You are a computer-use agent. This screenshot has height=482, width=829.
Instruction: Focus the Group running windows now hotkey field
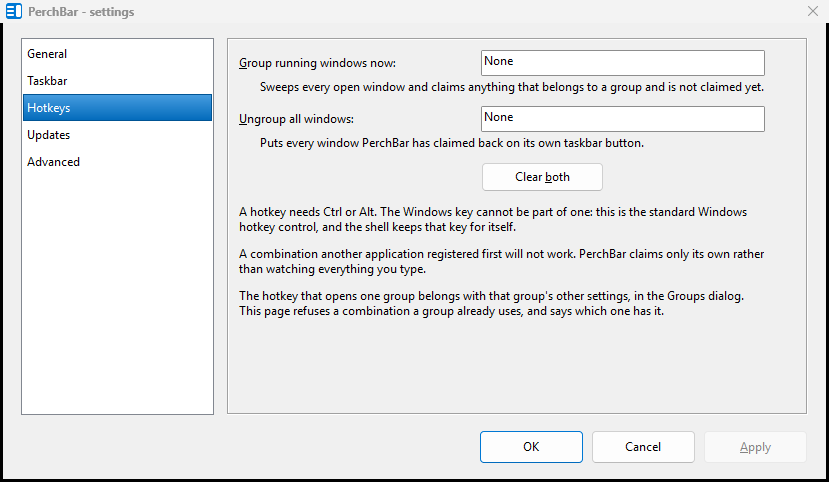tap(623, 63)
